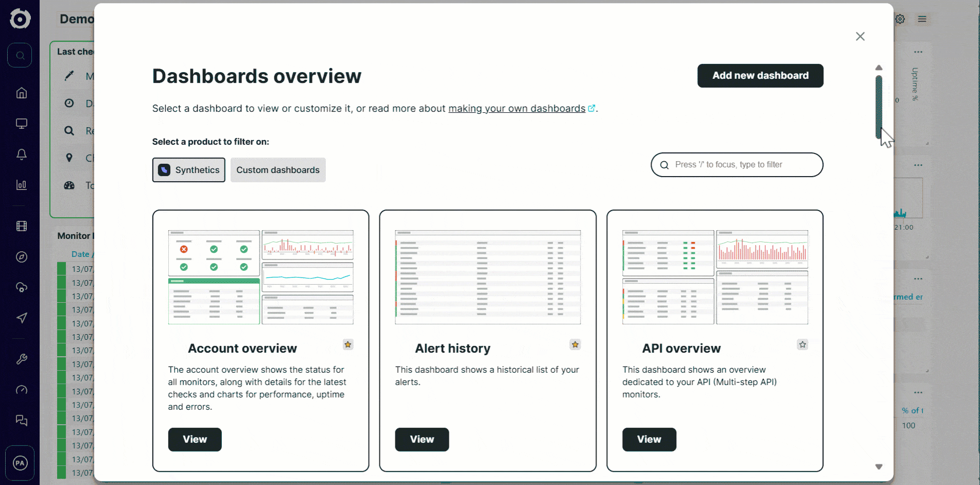The height and width of the screenshot is (485, 980).
Task: Open the cloud settings sidebar icon
Action: pos(21,287)
